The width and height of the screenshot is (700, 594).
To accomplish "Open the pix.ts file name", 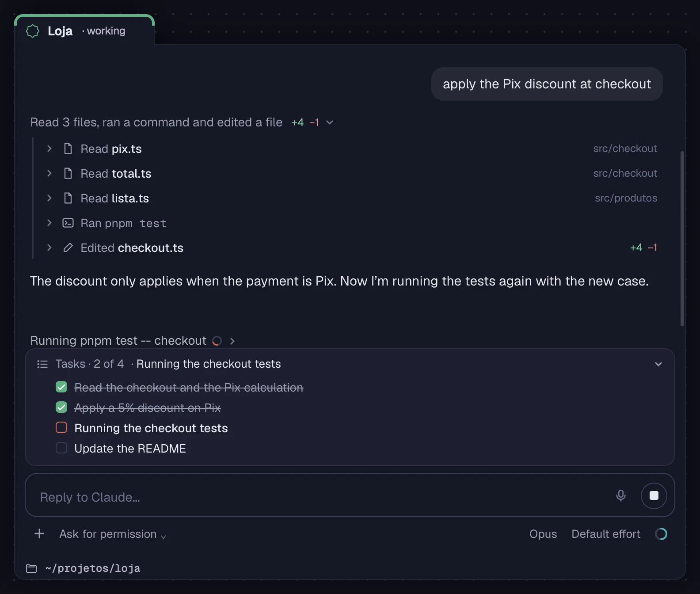I will click(x=126, y=149).
